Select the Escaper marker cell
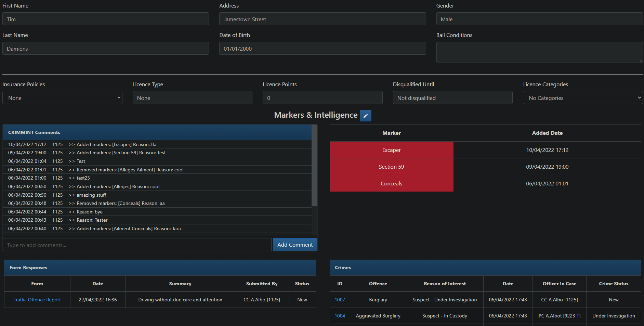Screen dimensions: 644x326 tap(391, 150)
